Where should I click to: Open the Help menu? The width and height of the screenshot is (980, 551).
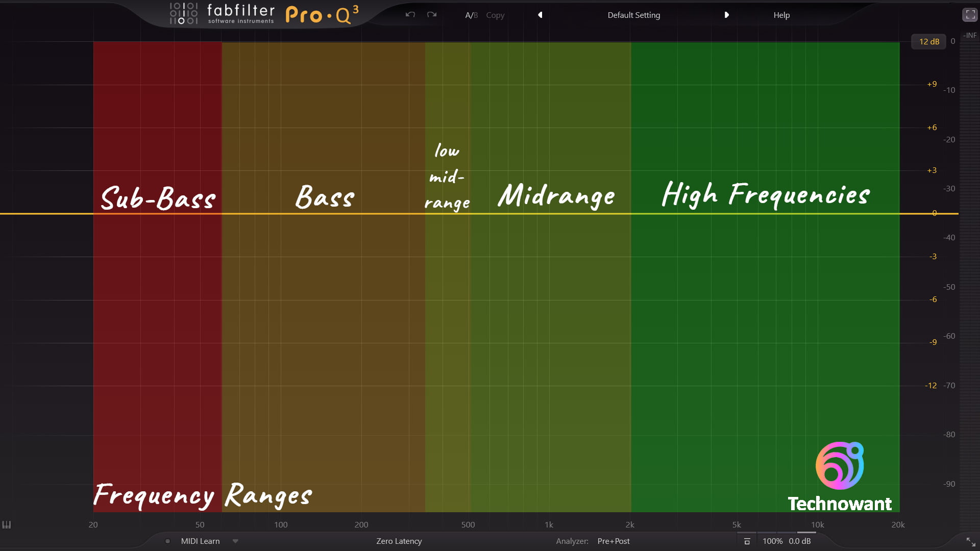781,15
